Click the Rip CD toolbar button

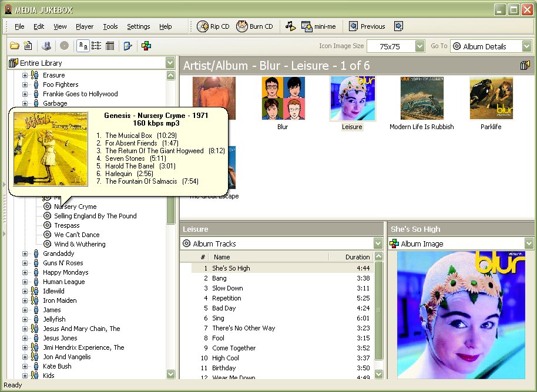point(213,26)
